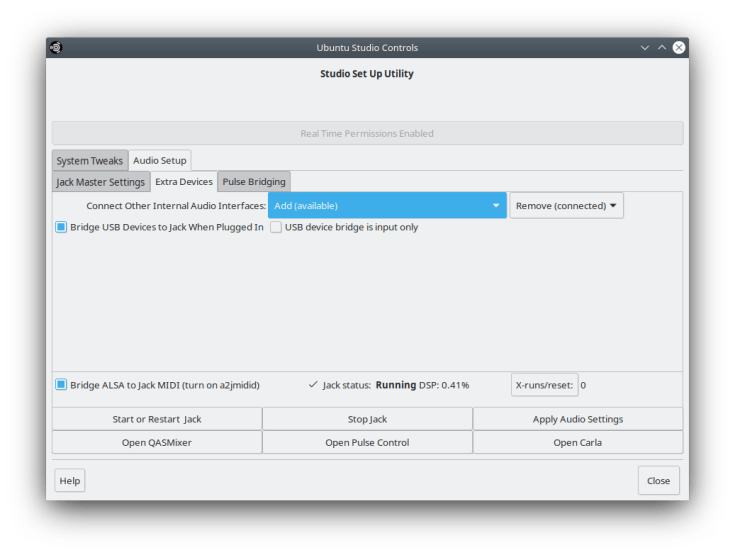Open the Help dialog

tap(69, 480)
